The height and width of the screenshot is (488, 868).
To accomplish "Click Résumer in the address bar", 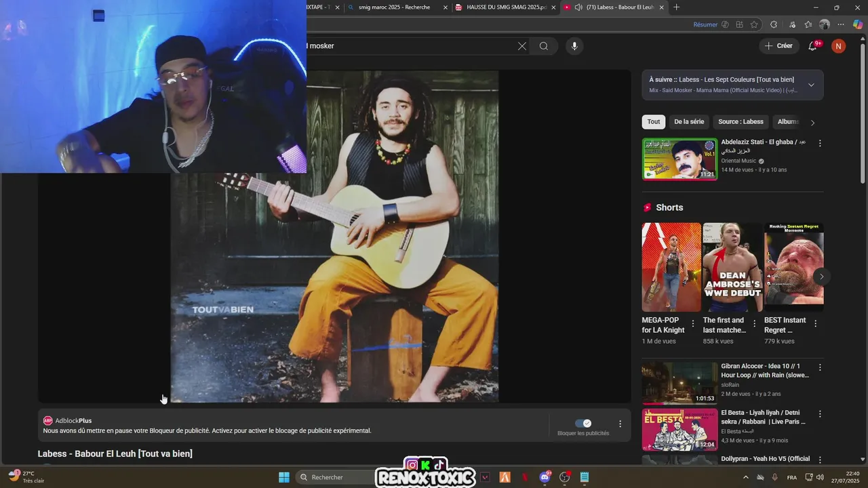I will [705, 24].
